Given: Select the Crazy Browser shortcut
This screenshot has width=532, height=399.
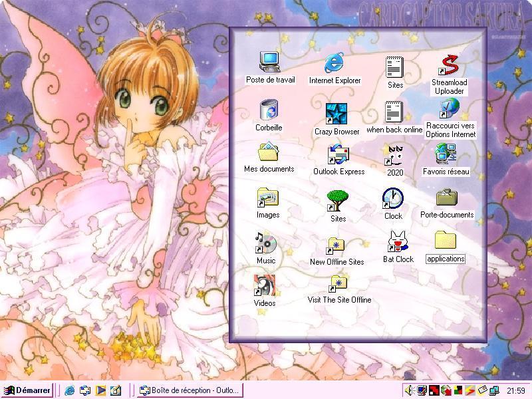Looking at the screenshot, I should (x=336, y=120).
